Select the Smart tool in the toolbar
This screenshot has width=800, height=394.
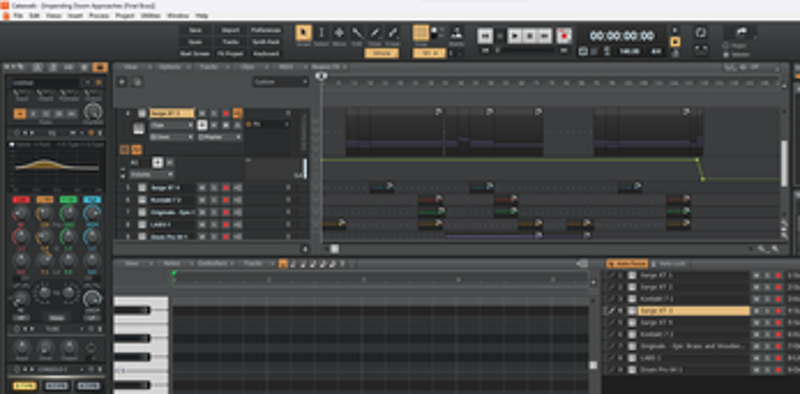pyautogui.click(x=304, y=33)
